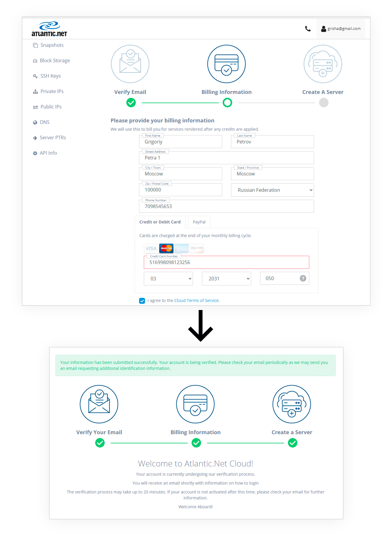Click the Billing Information card icon in top wizard
The image size is (392, 548).
tap(227, 64)
